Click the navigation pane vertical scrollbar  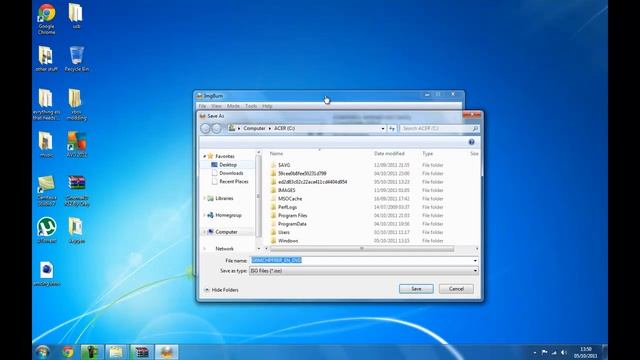(x=258, y=196)
